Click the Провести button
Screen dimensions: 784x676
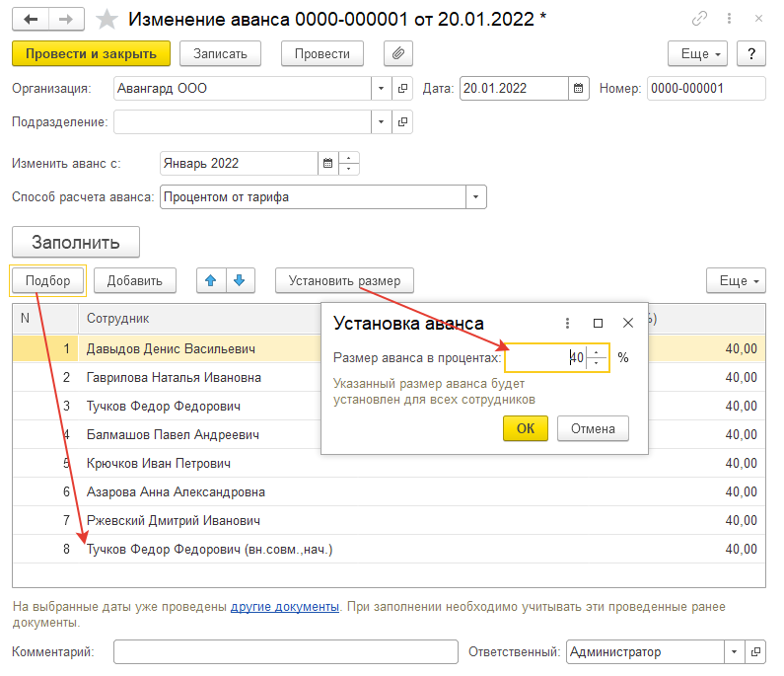coord(322,53)
